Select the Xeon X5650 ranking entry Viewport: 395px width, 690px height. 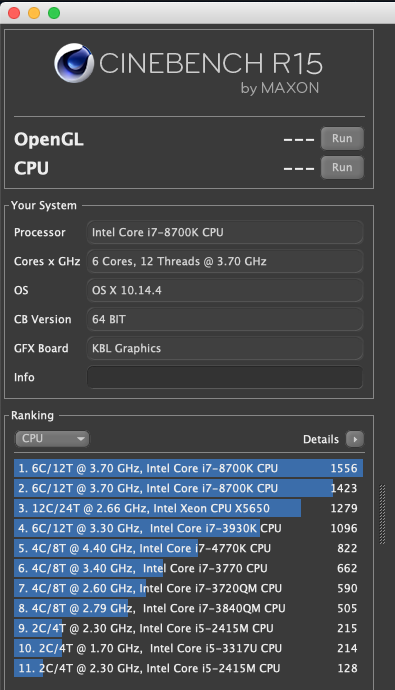coord(188,508)
